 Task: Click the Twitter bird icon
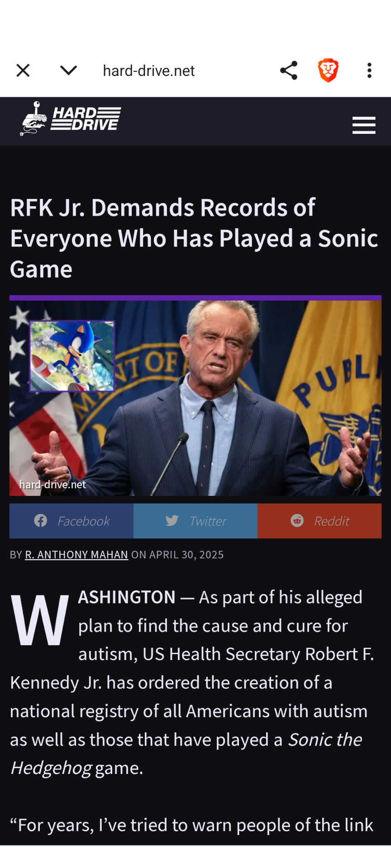pos(172,521)
